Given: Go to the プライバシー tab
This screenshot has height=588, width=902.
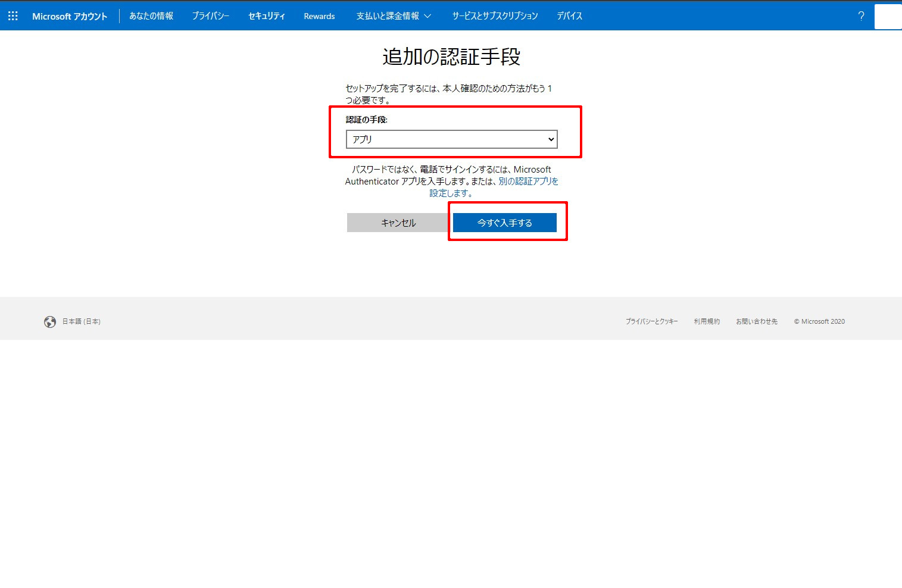Looking at the screenshot, I should click(x=210, y=16).
